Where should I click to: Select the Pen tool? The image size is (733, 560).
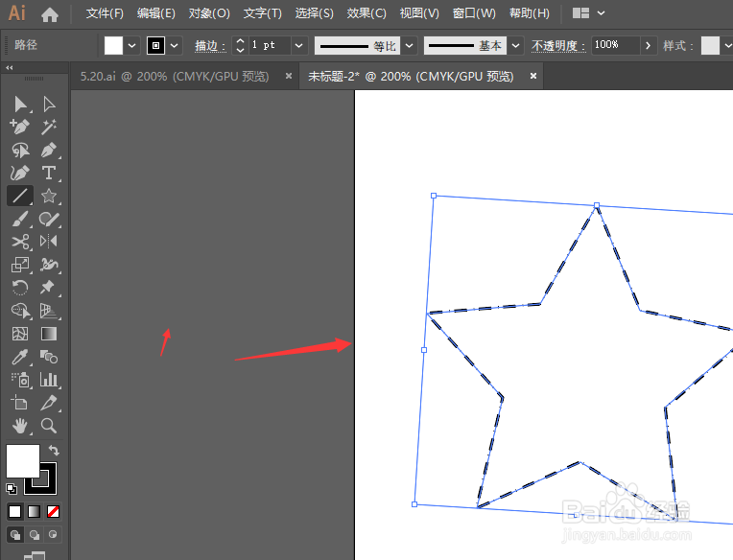(x=49, y=150)
